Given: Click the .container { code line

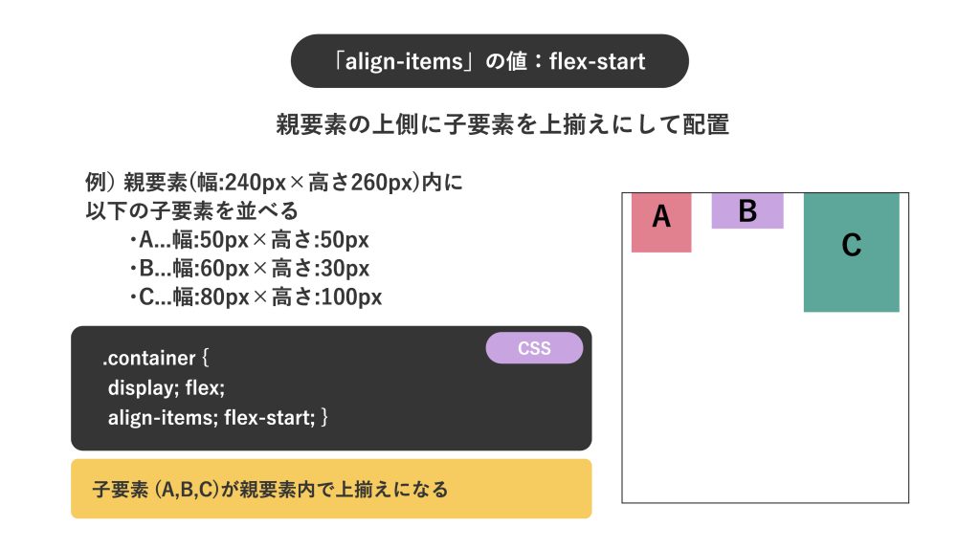Looking at the screenshot, I should [x=156, y=358].
